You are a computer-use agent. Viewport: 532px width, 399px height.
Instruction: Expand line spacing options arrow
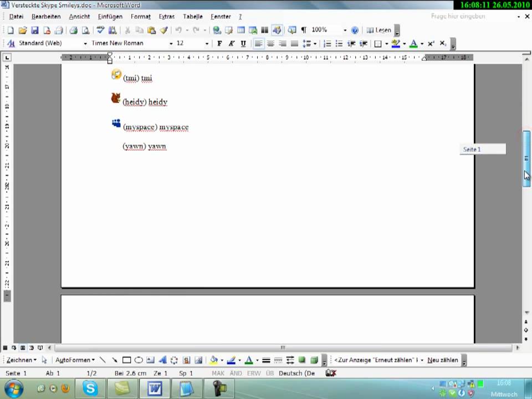tap(315, 43)
